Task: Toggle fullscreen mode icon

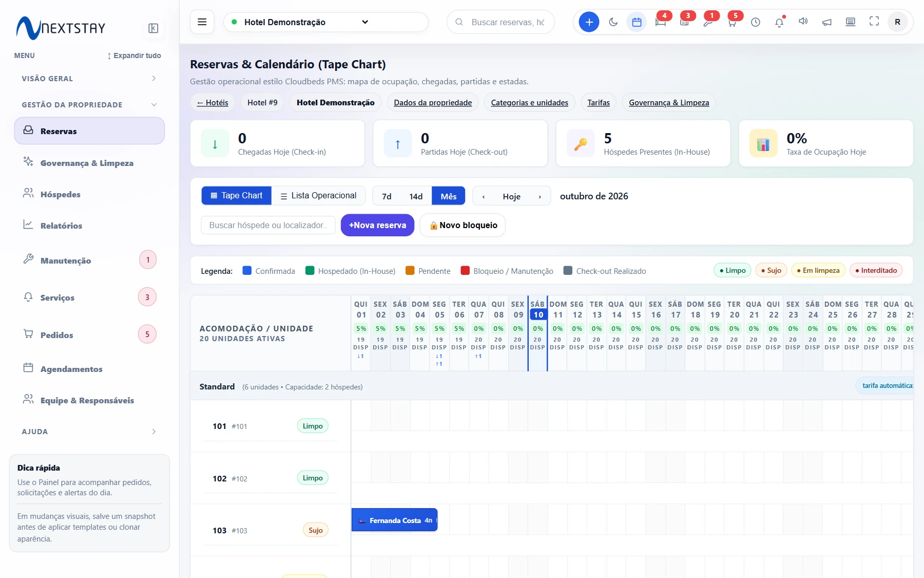Action: [874, 22]
